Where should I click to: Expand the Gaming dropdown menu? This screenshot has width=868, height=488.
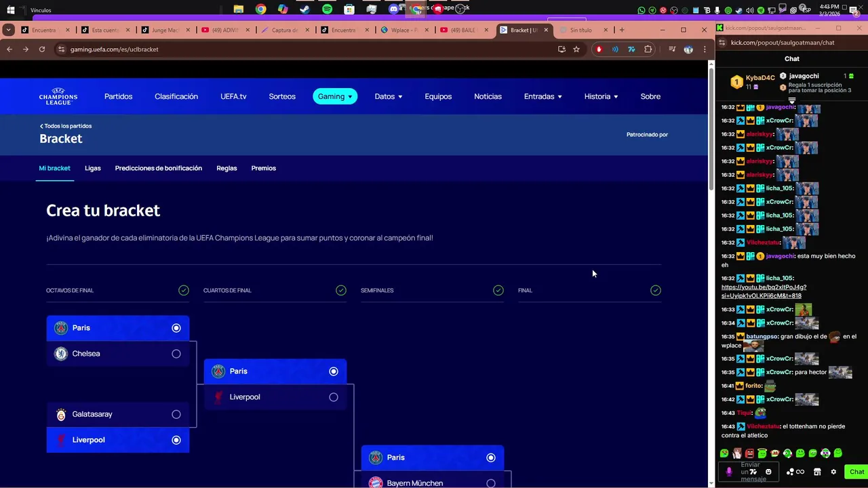coord(335,96)
